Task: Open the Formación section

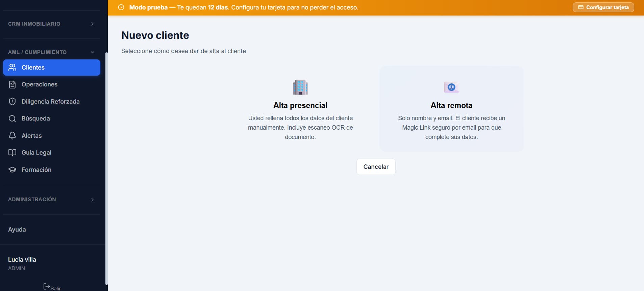Action: point(52,170)
